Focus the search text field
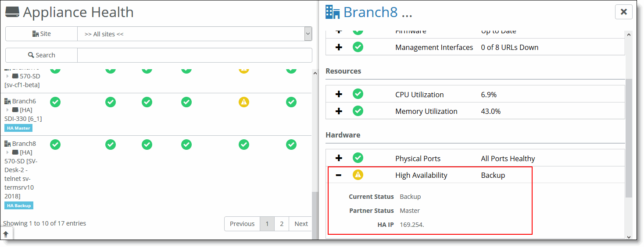Image resolution: width=644 pixels, height=247 pixels. click(x=195, y=55)
